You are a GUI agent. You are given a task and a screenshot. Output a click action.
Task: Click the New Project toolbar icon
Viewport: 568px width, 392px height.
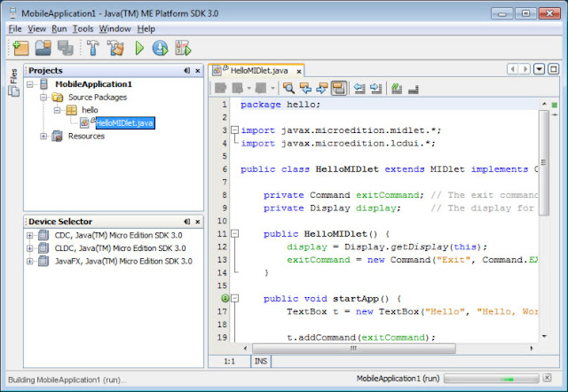tap(20, 48)
